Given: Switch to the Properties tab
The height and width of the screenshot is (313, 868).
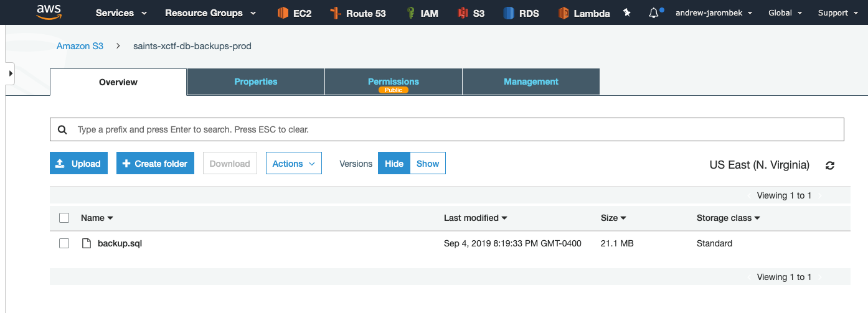Looking at the screenshot, I should (x=256, y=82).
